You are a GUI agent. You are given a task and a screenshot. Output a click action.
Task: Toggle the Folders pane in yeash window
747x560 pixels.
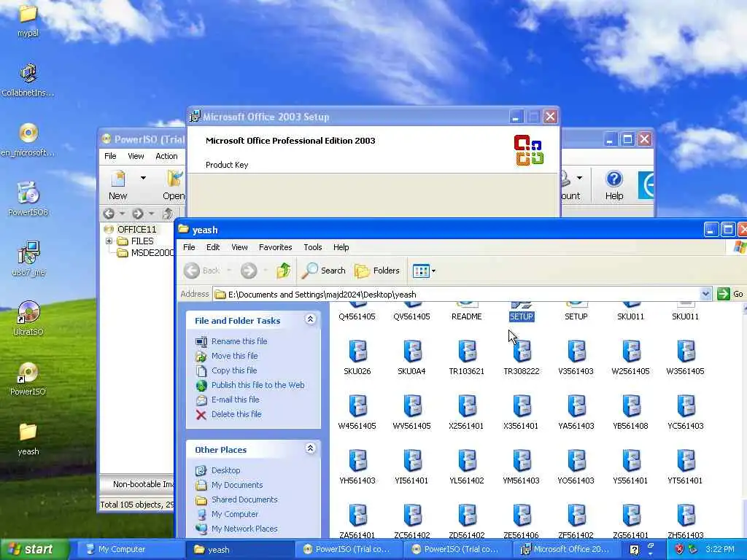point(377,271)
